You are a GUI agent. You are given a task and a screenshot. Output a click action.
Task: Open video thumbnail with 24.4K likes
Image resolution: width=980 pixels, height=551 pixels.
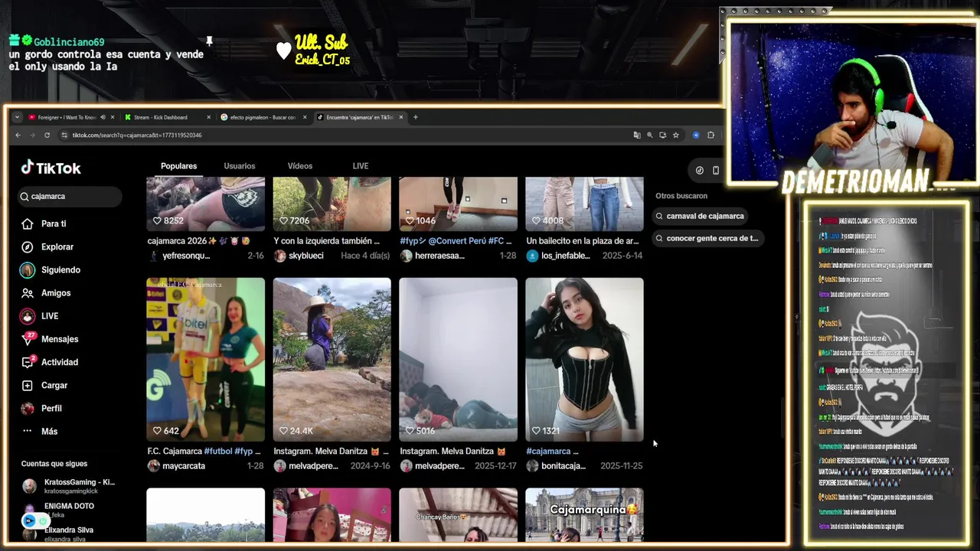tap(332, 359)
